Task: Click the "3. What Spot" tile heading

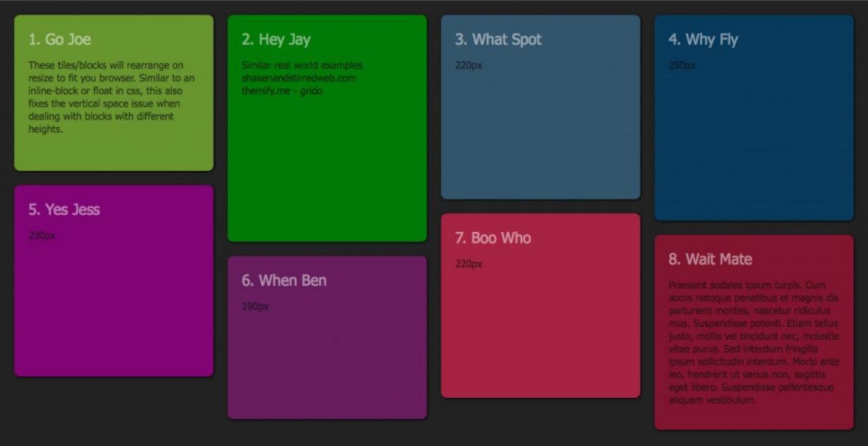Action: coord(498,39)
